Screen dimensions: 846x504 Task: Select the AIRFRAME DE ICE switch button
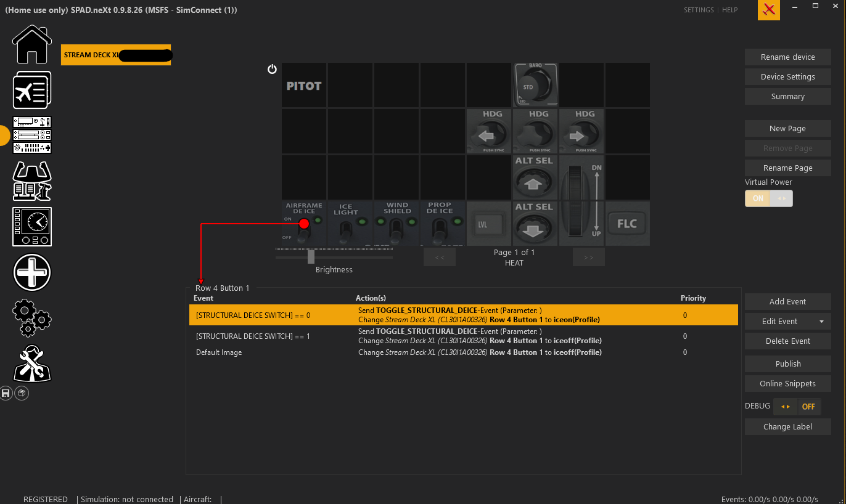[304, 224]
